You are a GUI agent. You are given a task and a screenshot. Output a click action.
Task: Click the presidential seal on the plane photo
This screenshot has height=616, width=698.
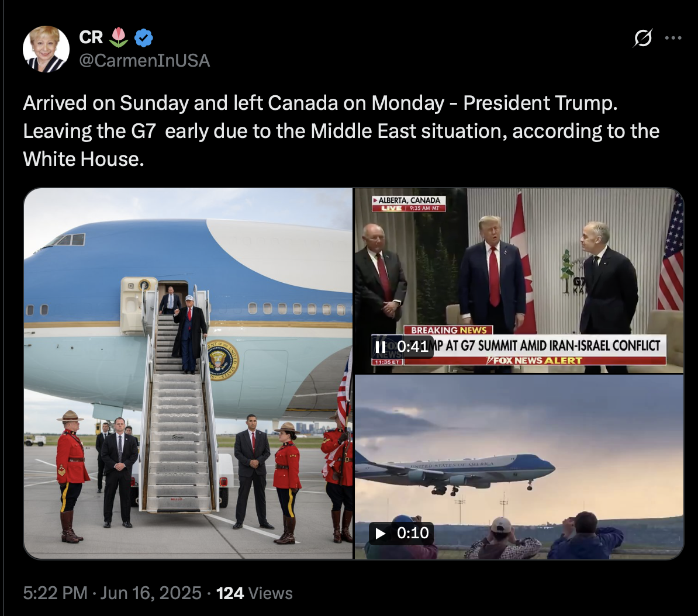(x=223, y=359)
